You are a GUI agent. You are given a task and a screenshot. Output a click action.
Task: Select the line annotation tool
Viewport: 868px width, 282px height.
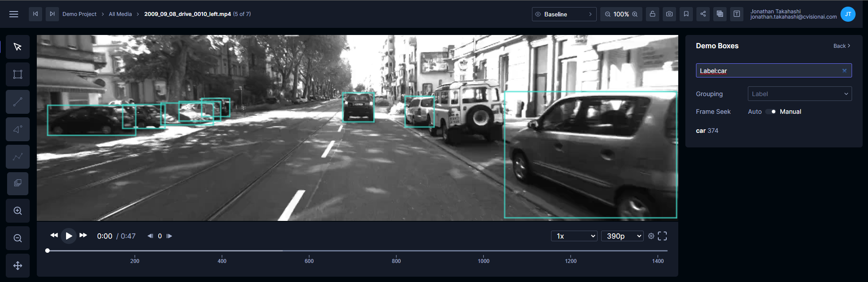point(18,102)
